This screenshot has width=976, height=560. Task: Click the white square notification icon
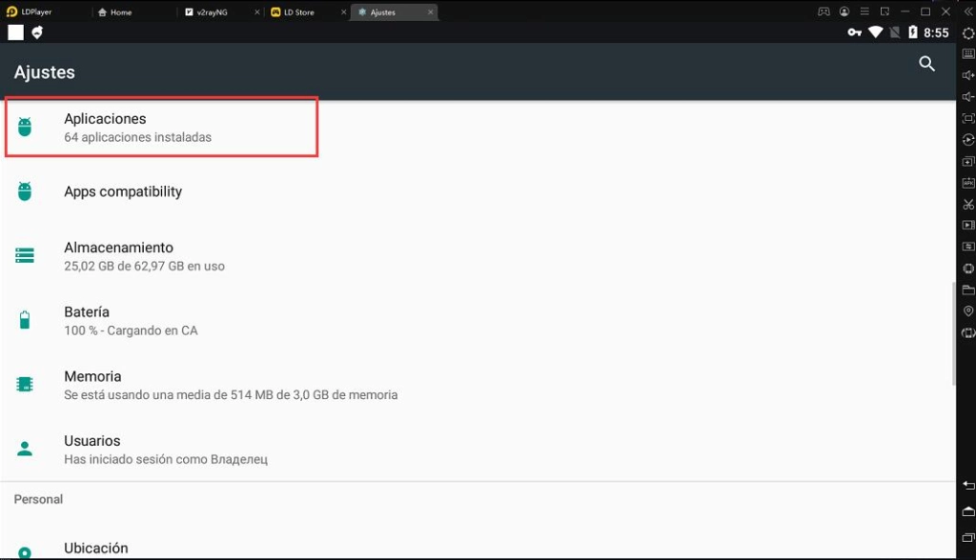pos(15,32)
